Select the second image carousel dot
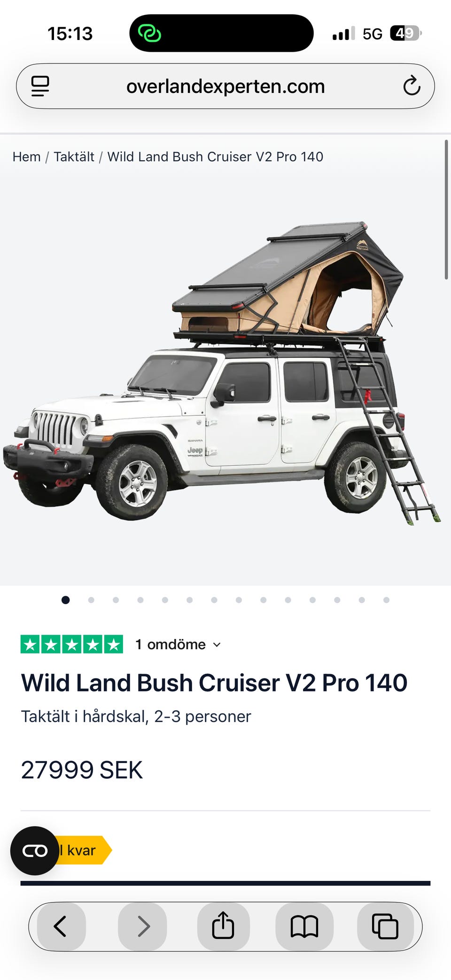The image size is (451, 980). [x=91, y=600]
